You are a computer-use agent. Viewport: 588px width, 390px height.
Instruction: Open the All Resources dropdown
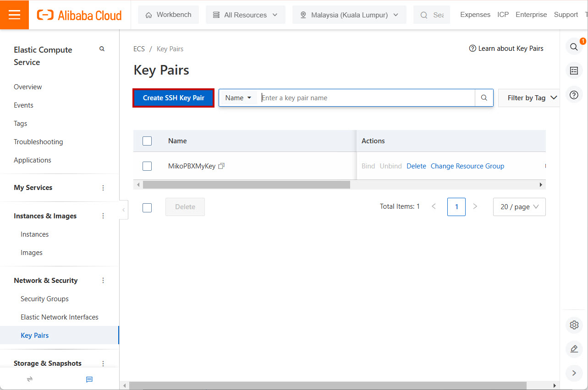click(x=245, y=15)
